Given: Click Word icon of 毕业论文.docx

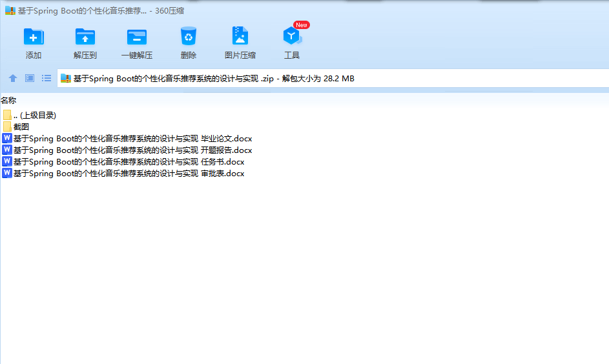Looking at the screenshot, I should 7,138.
